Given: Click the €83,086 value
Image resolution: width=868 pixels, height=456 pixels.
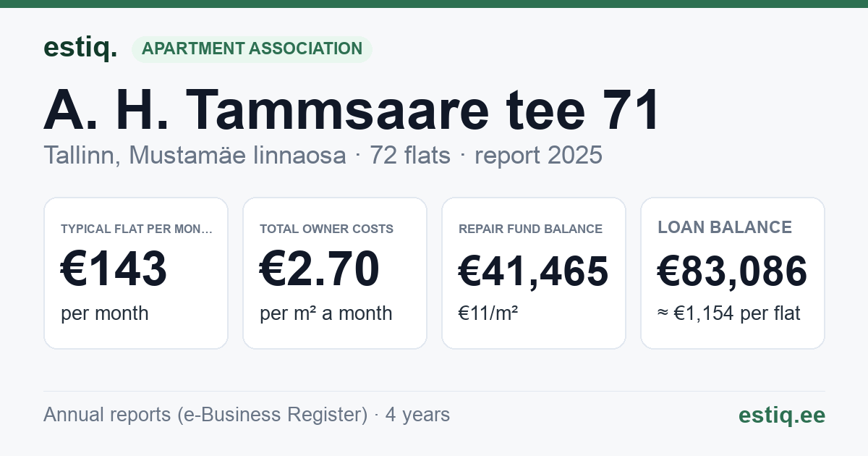Looking at the screenshot, I should pos(733,271).
